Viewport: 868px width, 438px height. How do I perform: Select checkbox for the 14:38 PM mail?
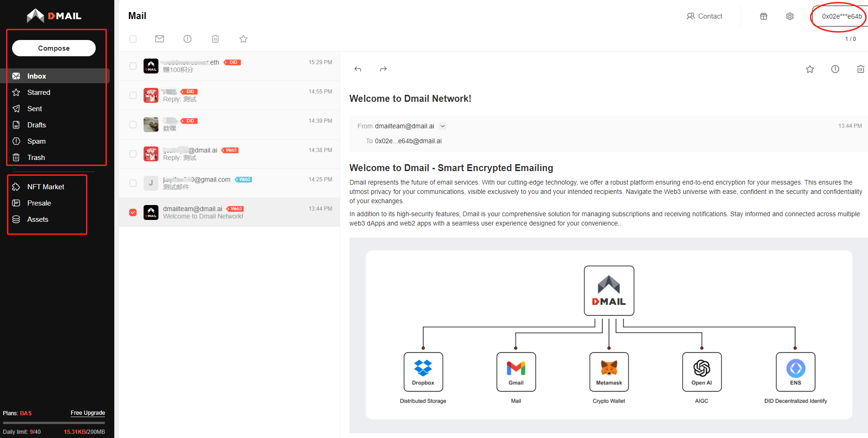click(x=133, y=154)
